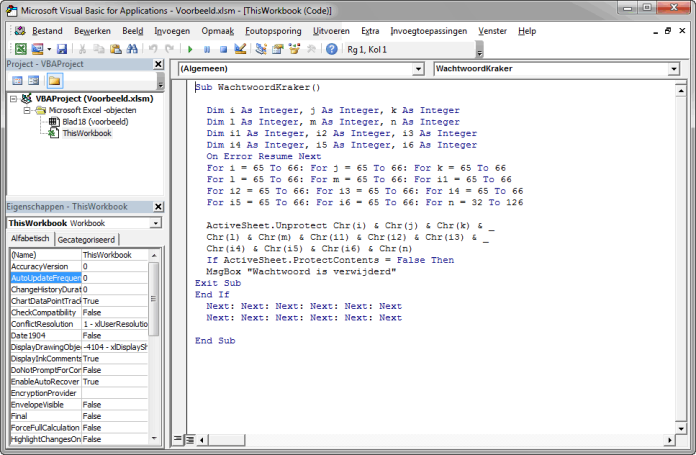Collapse the Microsoft Excel -objecten folder
Viewport: 696px width, 455px height.
pos(27,111)
